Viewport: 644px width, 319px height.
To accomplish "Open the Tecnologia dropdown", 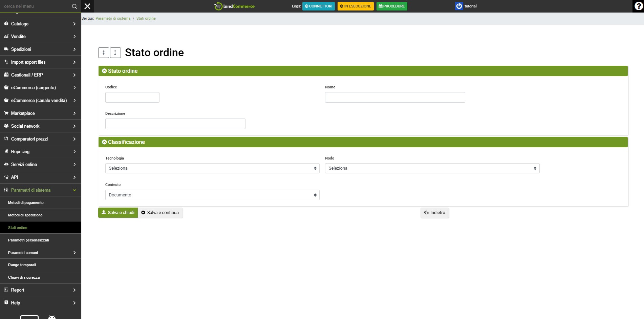I will (x=212, y=168).
